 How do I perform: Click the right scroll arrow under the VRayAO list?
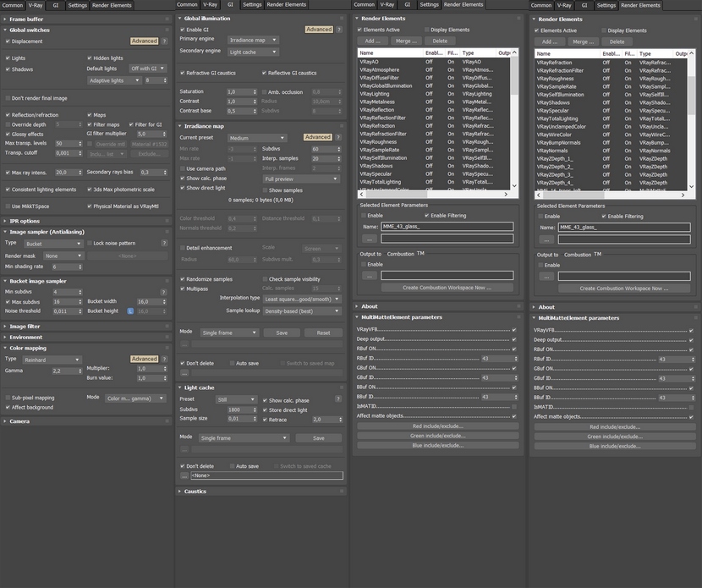506,195
